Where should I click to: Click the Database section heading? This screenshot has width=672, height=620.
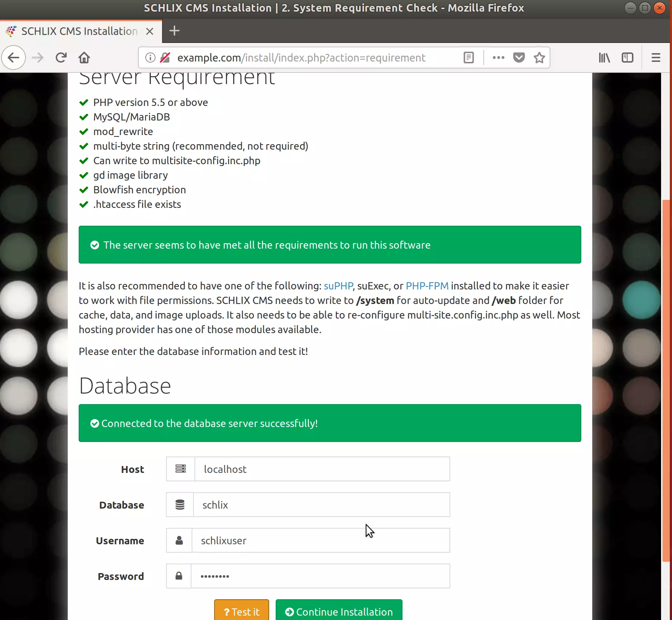click(125, 386)
